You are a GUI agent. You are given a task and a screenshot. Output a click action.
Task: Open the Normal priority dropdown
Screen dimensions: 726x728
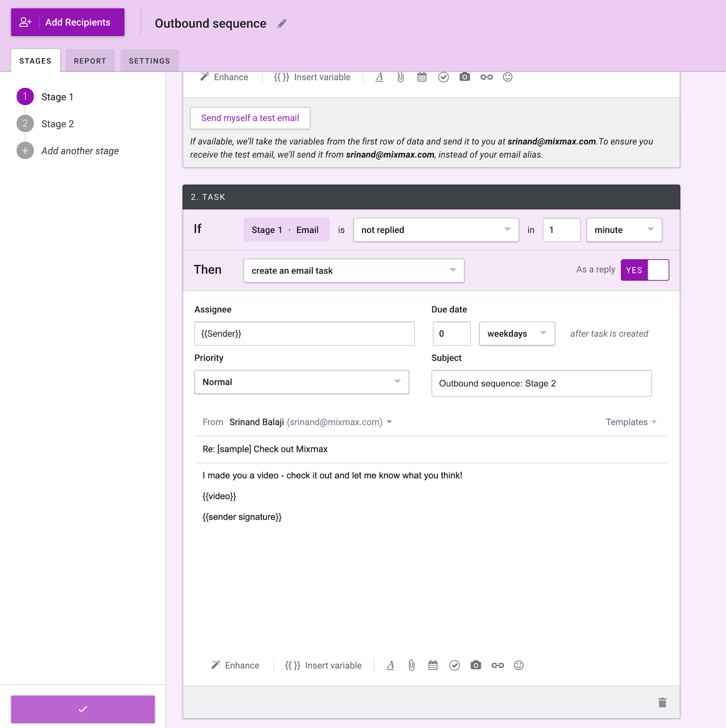click(x=302, y=382)
